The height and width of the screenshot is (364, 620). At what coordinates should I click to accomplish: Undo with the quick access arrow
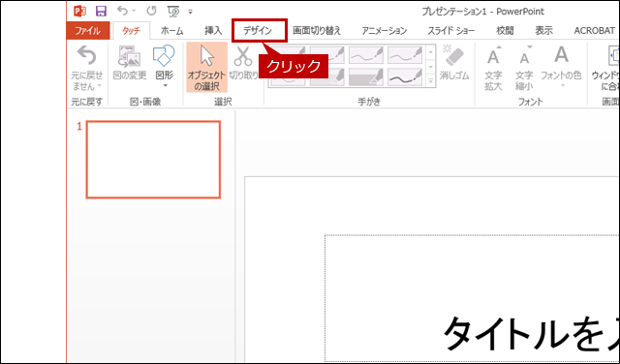tap(123, 11)
